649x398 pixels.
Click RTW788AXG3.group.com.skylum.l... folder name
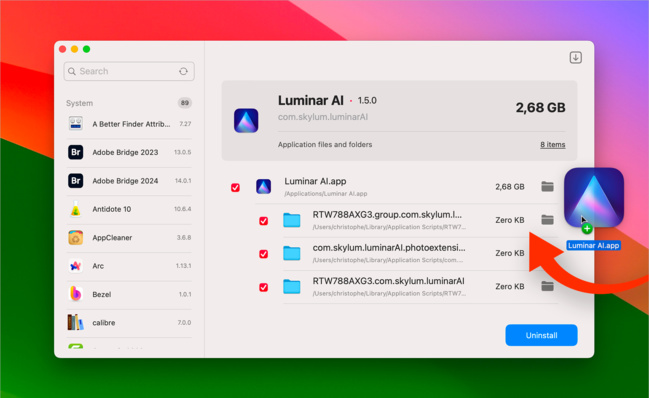click(x=387, y=214)
